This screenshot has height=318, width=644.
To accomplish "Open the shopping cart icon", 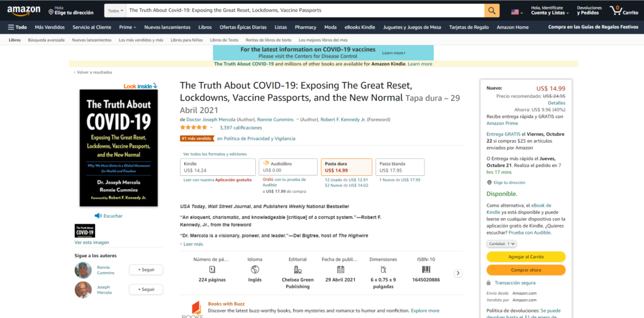I will click(624, 10).
